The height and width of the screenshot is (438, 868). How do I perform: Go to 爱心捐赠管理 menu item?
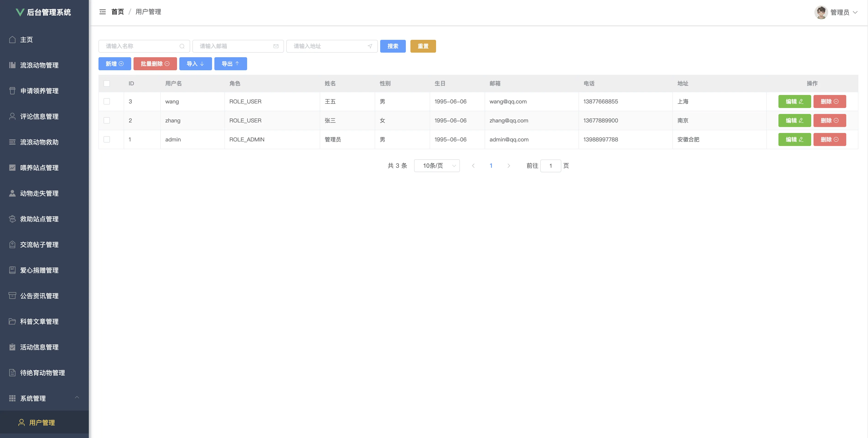[x=39, y=270]
